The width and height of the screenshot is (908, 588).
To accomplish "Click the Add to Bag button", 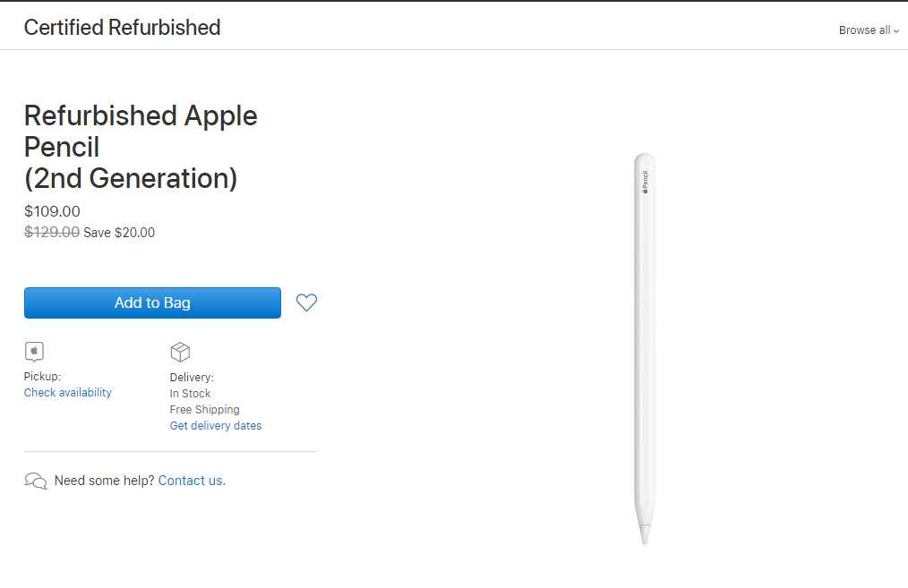I will click(152, 303).
